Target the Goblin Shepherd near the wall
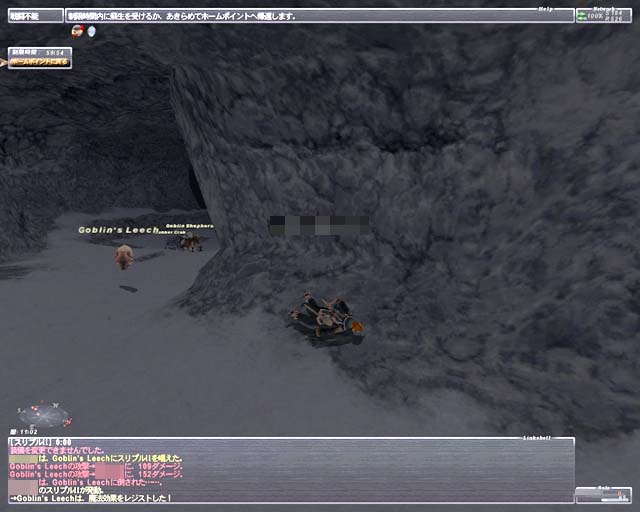 [x=191, y=242]
